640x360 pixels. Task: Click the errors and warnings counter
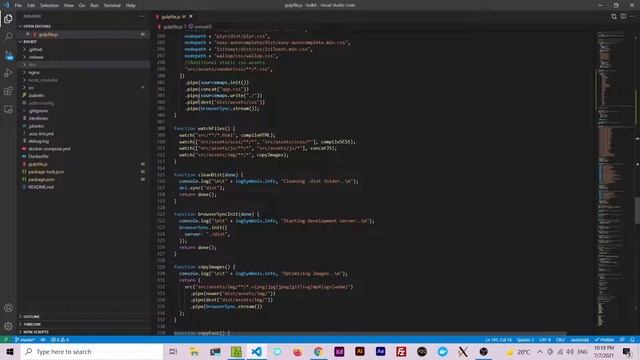click(x=60, y=340)
